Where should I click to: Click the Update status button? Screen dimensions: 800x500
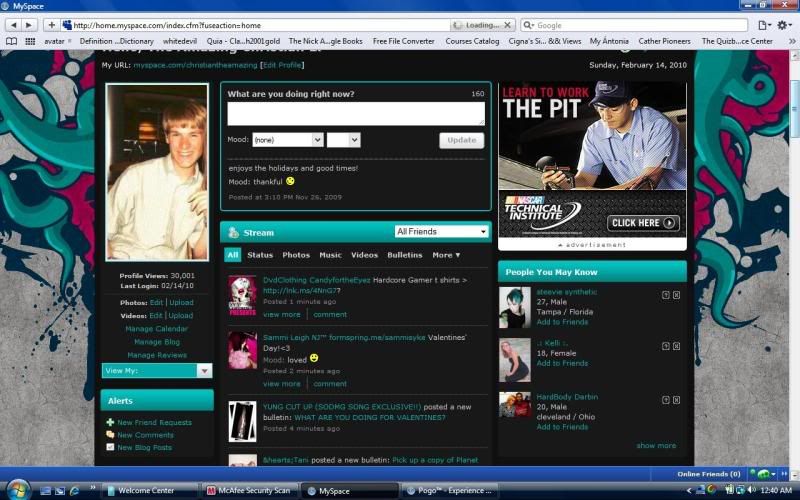pos(462,140)
